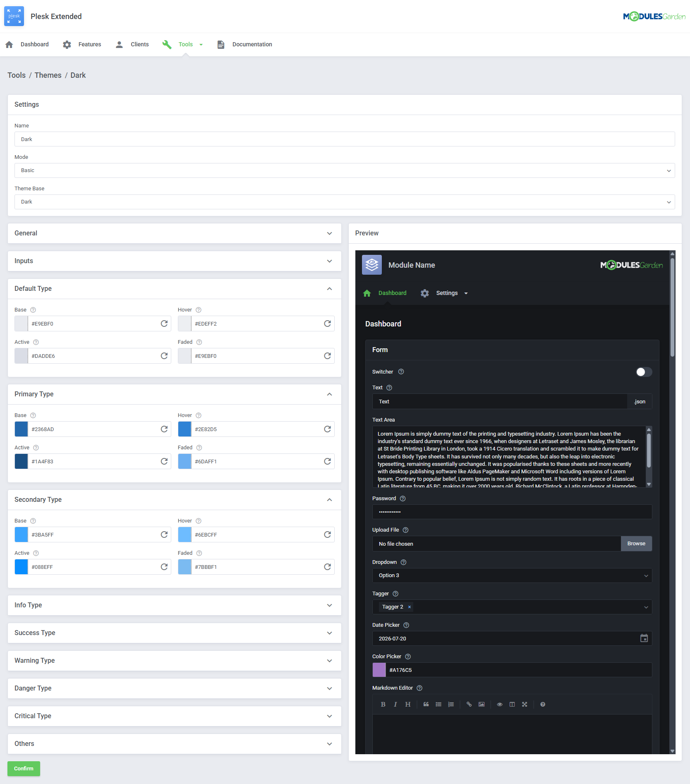Screen dimensions: 690x784
Task: Click the Features gear icon
Action: click(x=67, y=44)
